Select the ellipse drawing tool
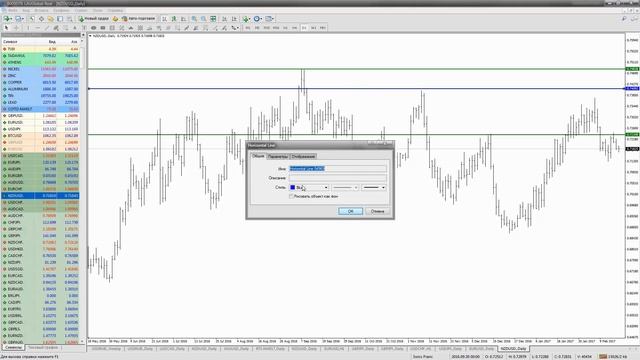This screenshot has height=360, width=640. 93,28
